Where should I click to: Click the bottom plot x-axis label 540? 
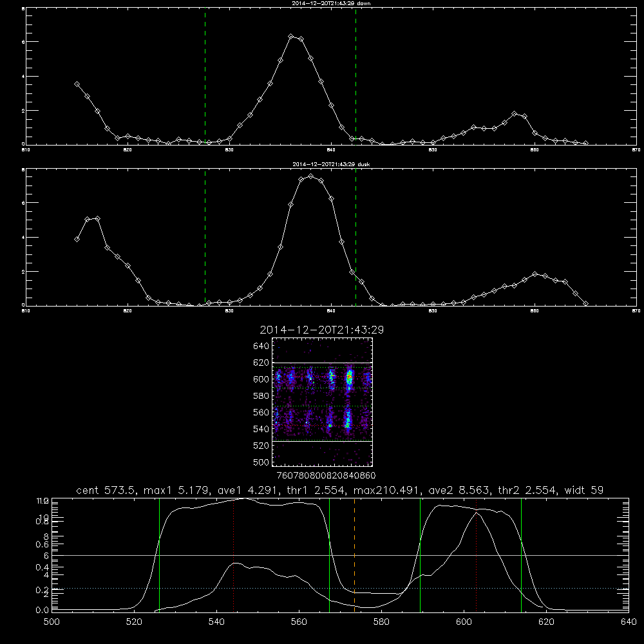tap(216, 622)
